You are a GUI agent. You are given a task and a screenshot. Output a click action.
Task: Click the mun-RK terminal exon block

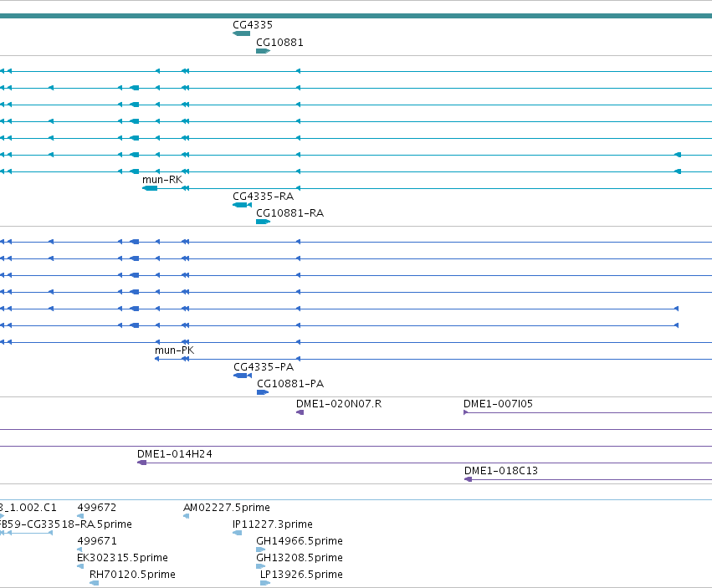[150, 188]
